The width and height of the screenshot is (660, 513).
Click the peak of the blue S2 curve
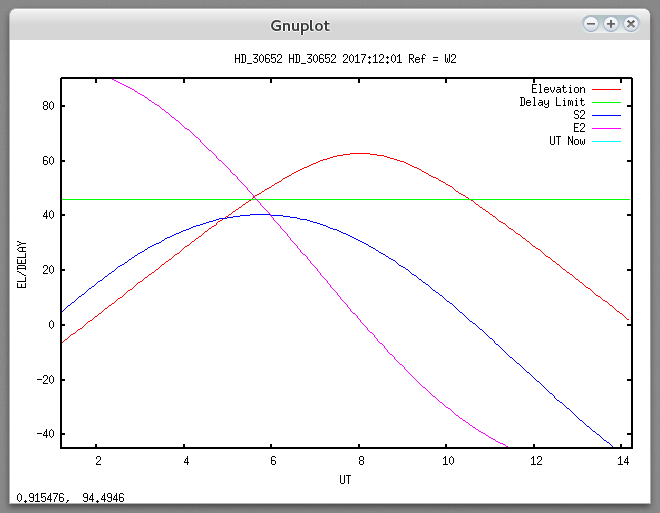[262, 214]
